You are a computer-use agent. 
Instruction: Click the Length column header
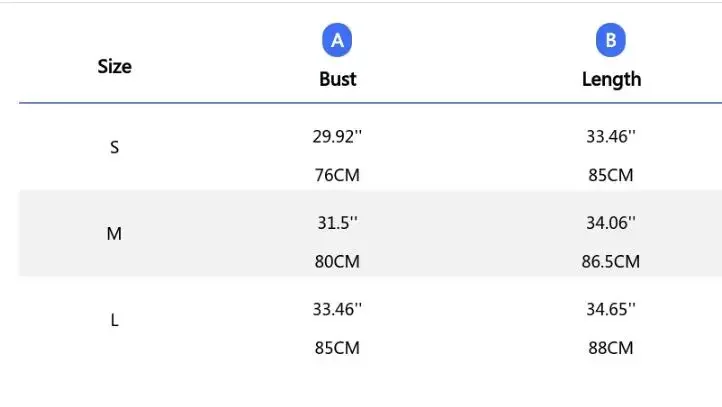tap(611, 79)
